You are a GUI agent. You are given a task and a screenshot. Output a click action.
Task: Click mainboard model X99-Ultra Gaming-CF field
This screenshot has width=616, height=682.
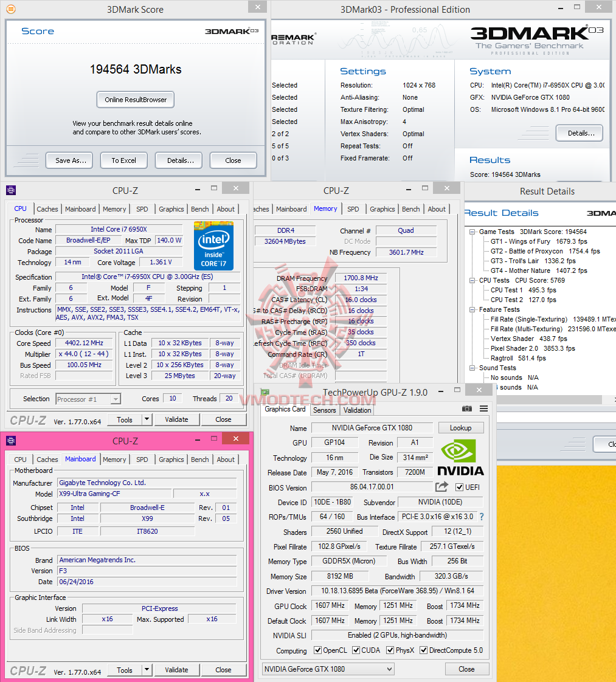tap(114, 494)
